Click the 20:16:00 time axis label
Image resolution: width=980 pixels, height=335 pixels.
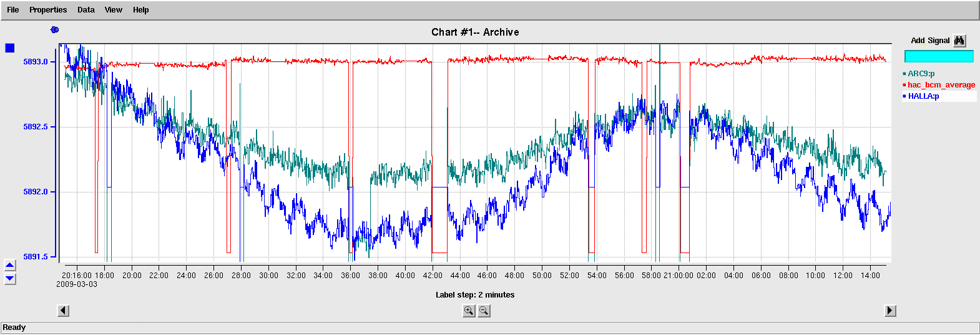[77, 276]
